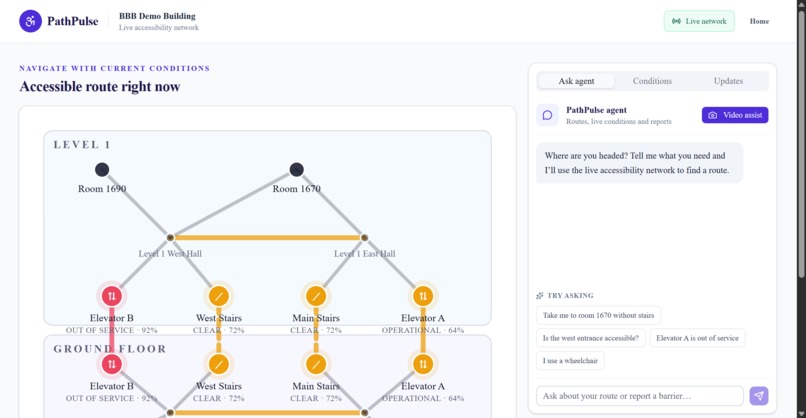Click the sparkle icon beside Try Asking
The height and width of the screenshot is (418, 806).
pyautogui.click(x=540, y=296)
